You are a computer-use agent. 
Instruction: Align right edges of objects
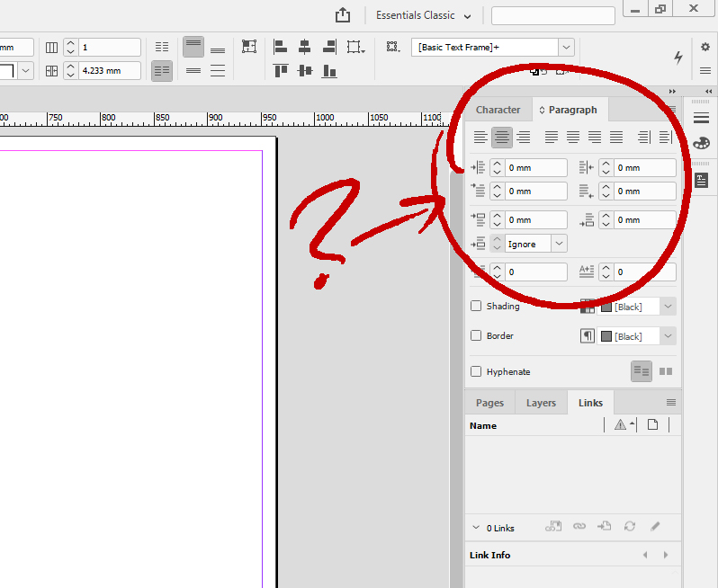[x=329, y=47]
